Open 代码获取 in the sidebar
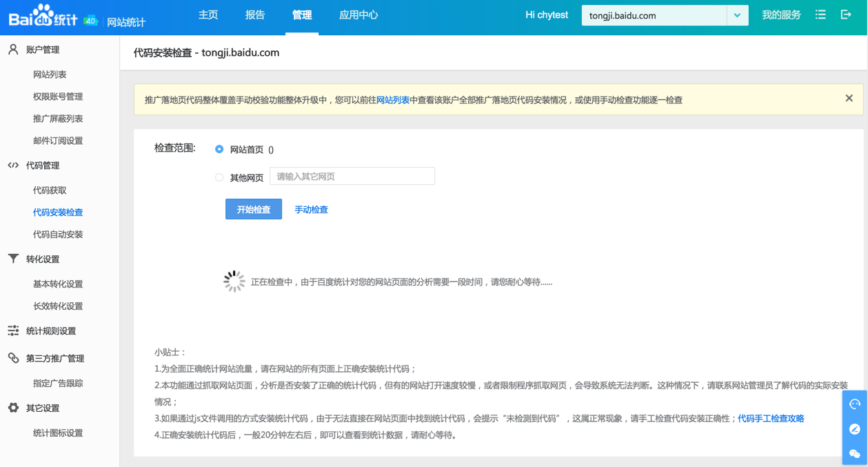This screenshot has height=467, width=868. click(x=50, y=190)
